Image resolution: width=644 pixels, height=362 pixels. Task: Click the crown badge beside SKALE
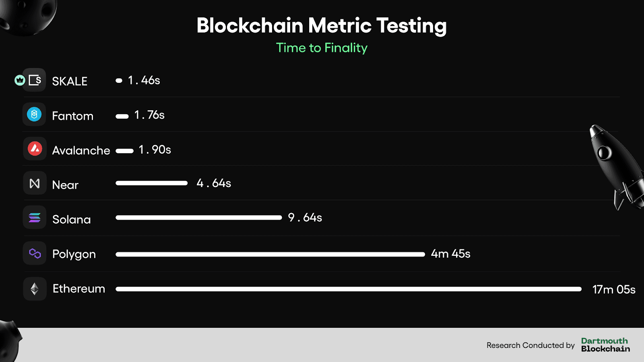[20, 80]
